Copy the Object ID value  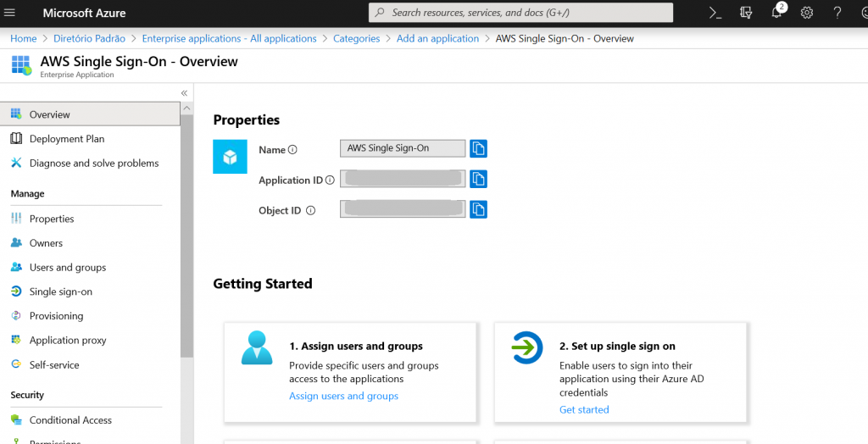coord(478,209)
